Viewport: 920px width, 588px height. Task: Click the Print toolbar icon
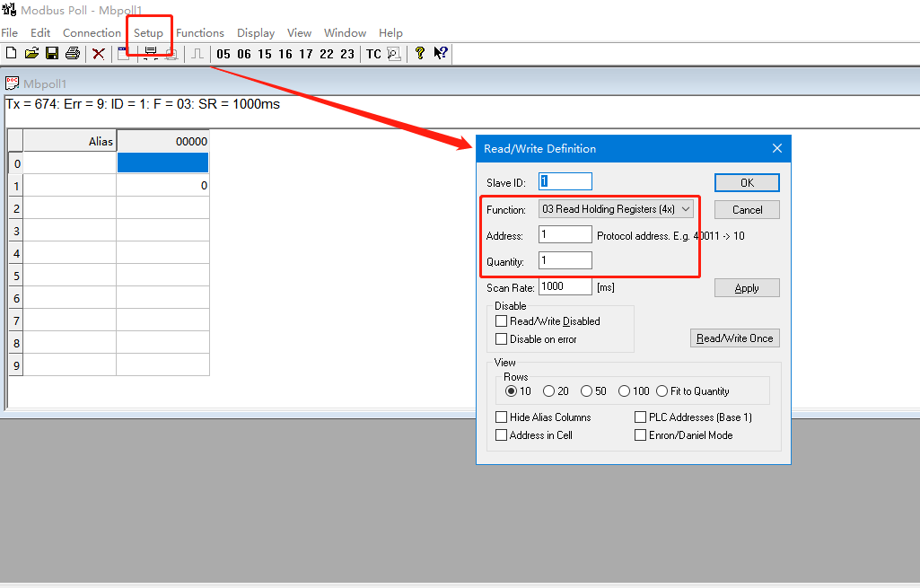(x=73, y=54)
